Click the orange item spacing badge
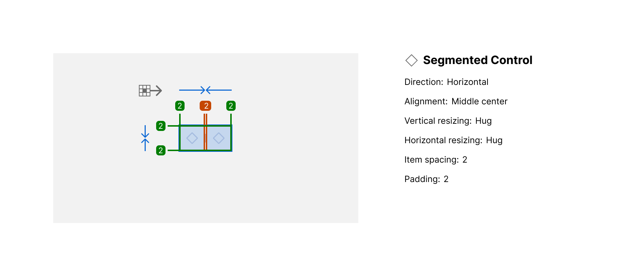644x277 pixels. (205, 106)
